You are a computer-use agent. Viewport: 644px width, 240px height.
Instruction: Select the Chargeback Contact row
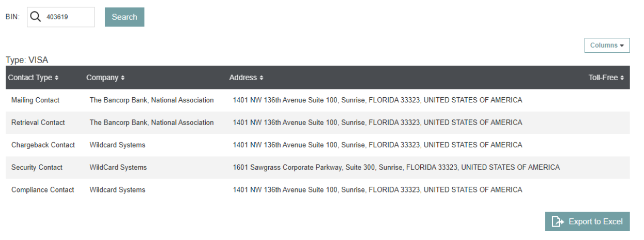[x=43, y=145]
